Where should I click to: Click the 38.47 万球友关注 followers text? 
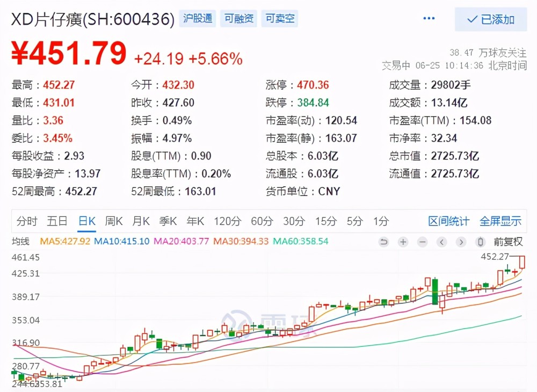pos(488,53)
